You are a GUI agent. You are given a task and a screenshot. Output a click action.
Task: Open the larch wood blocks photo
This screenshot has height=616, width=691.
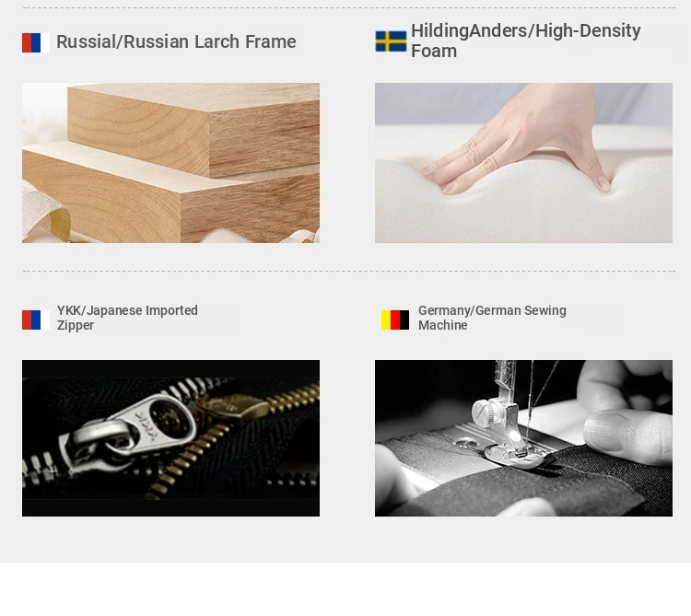coord(171,163)
